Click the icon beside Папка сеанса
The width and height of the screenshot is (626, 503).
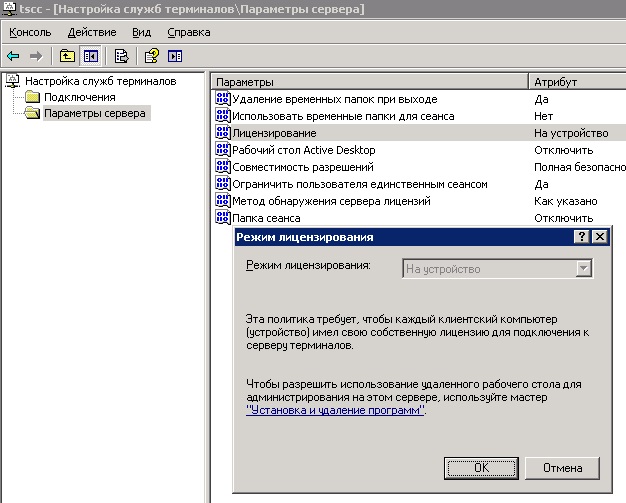click(x=223, y=218)
